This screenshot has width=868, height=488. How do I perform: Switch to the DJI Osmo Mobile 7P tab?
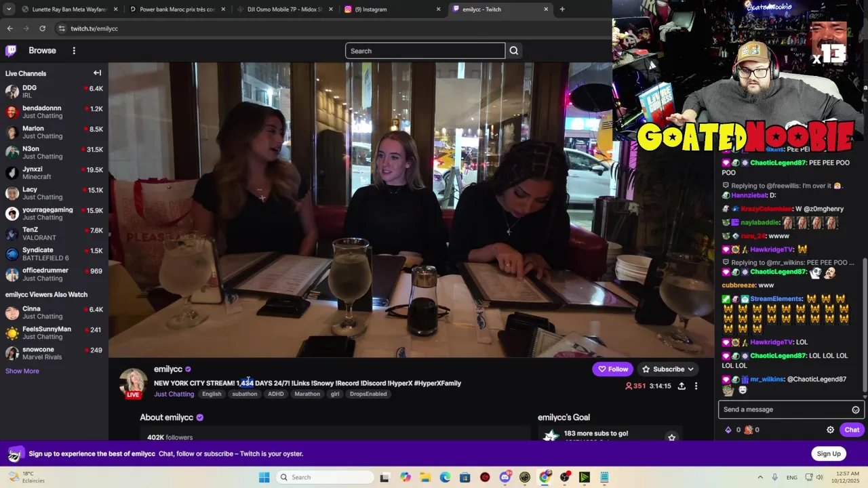tap(285, 9)
